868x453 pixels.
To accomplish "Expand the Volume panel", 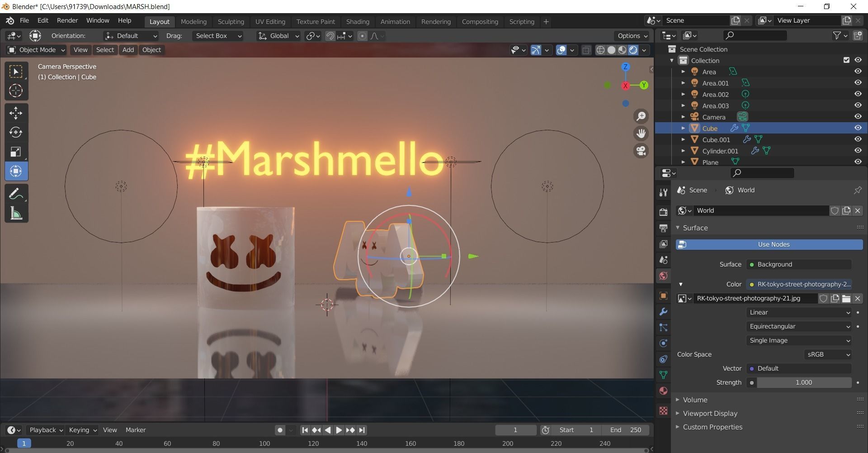I will coord(695,400).
